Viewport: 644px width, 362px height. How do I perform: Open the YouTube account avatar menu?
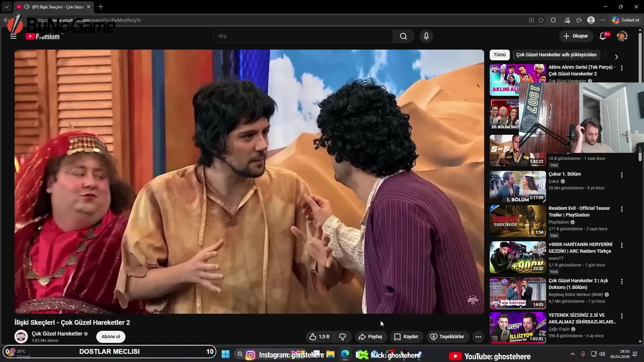pyautogui.click(x=622, y=36)
